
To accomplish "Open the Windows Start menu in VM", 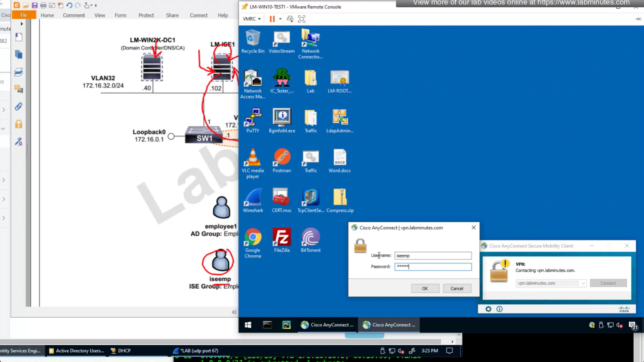I will [x=248, y=325].
